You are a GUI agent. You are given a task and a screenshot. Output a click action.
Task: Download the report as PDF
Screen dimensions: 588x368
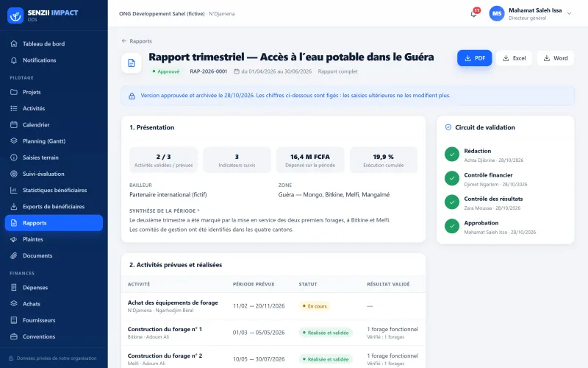point(474,58)
